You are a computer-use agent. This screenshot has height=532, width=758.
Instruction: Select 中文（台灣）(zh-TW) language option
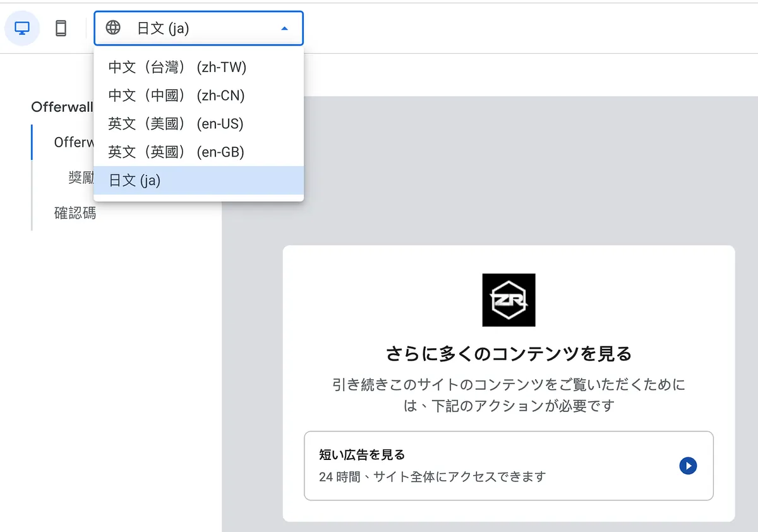(x=177, y=67)
